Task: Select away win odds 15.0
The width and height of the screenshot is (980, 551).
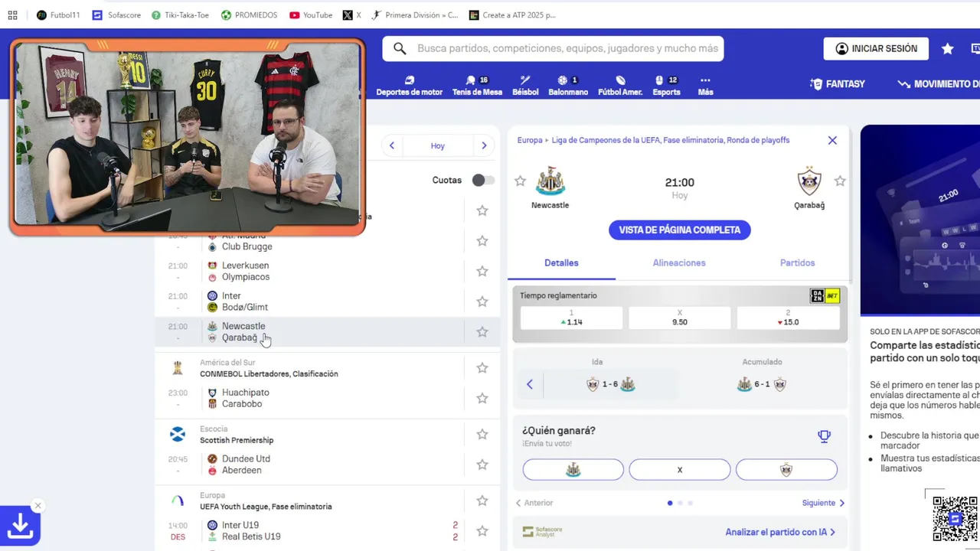Action: tap(788, 318)
